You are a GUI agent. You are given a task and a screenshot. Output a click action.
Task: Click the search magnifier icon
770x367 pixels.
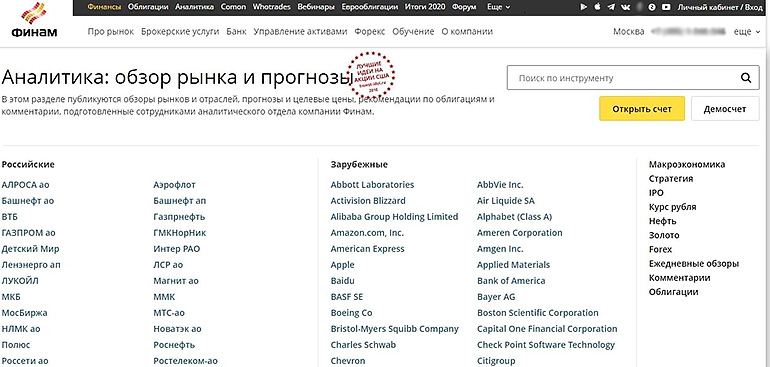(745, 78)
